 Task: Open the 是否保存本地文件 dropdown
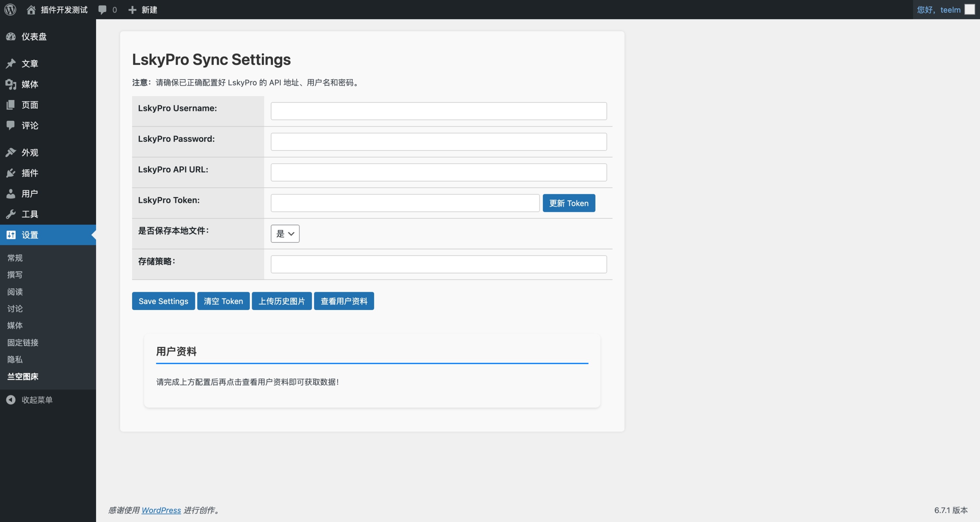285,234
